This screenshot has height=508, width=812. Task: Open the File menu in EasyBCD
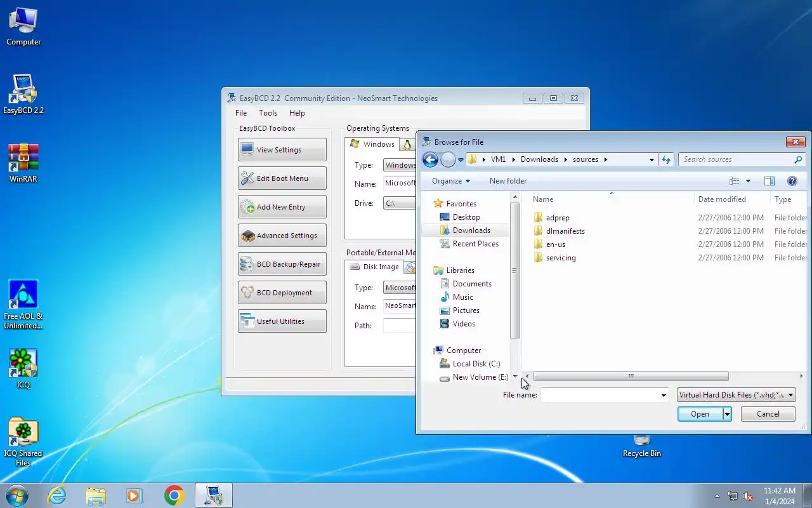241,113
